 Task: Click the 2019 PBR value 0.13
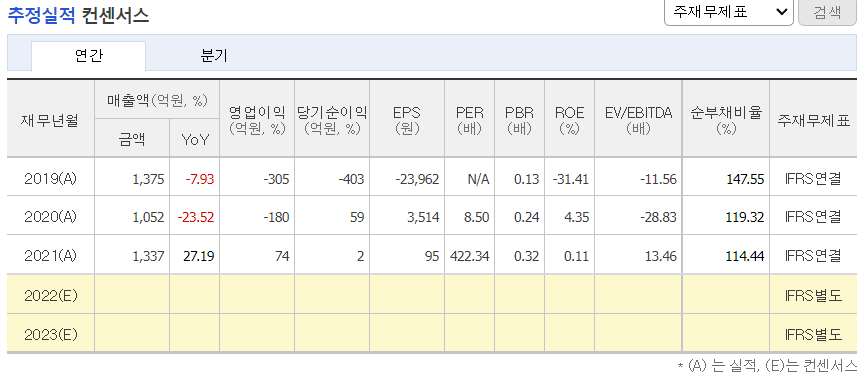tap(526, 179)
